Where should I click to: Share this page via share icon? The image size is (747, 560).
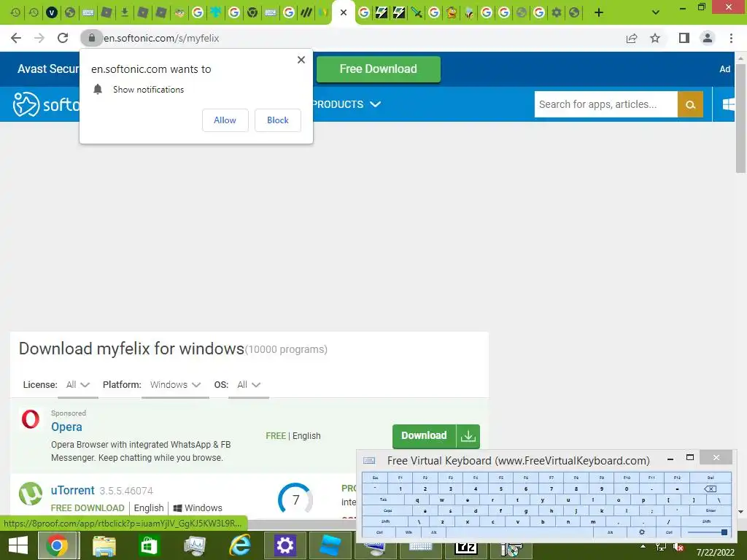632,38
